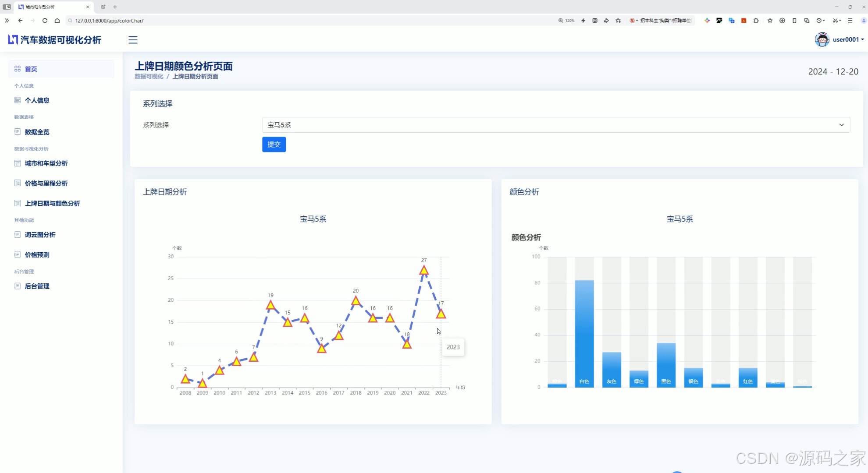The image size is (868, 473).
Task: Click the browser home icon
Action: 57,21
